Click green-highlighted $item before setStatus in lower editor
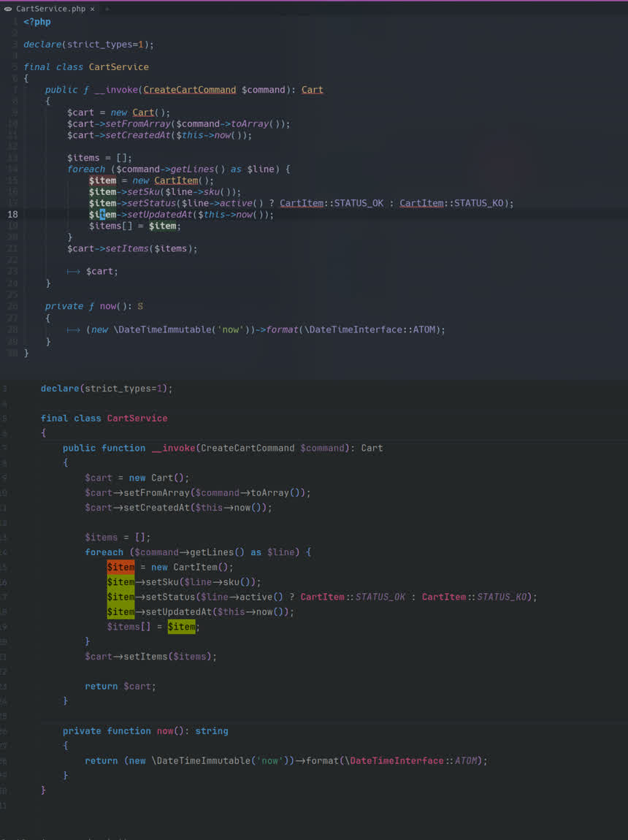This screenshot has height=840, width=628. click(x=120, y=597)
